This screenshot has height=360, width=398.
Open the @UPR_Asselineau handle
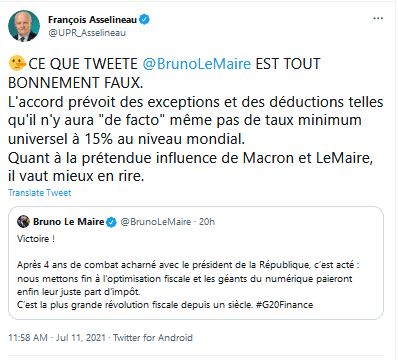click(87, 33)
